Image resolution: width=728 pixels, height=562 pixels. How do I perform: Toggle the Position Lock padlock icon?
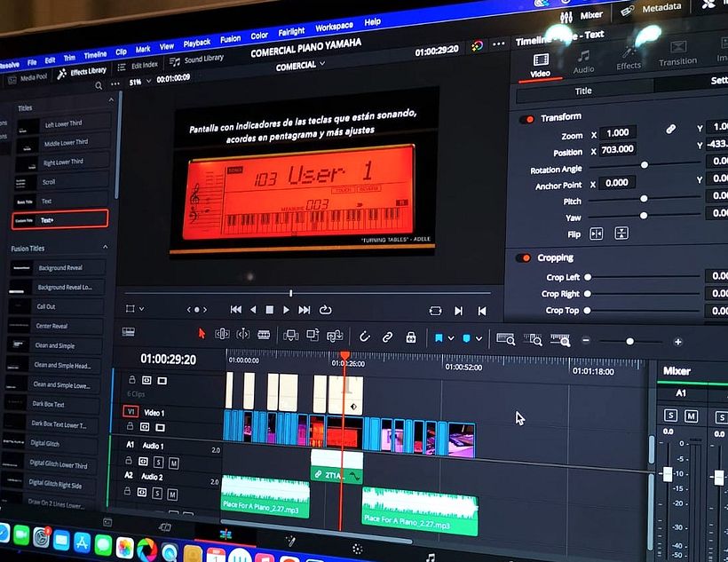[x=411, y=337]
